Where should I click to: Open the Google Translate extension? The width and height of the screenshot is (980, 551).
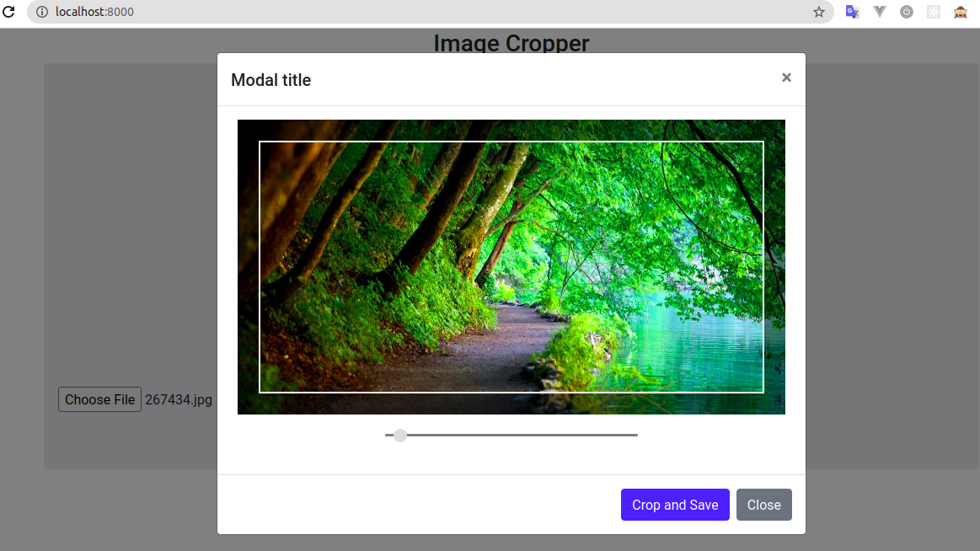(851, 12)
